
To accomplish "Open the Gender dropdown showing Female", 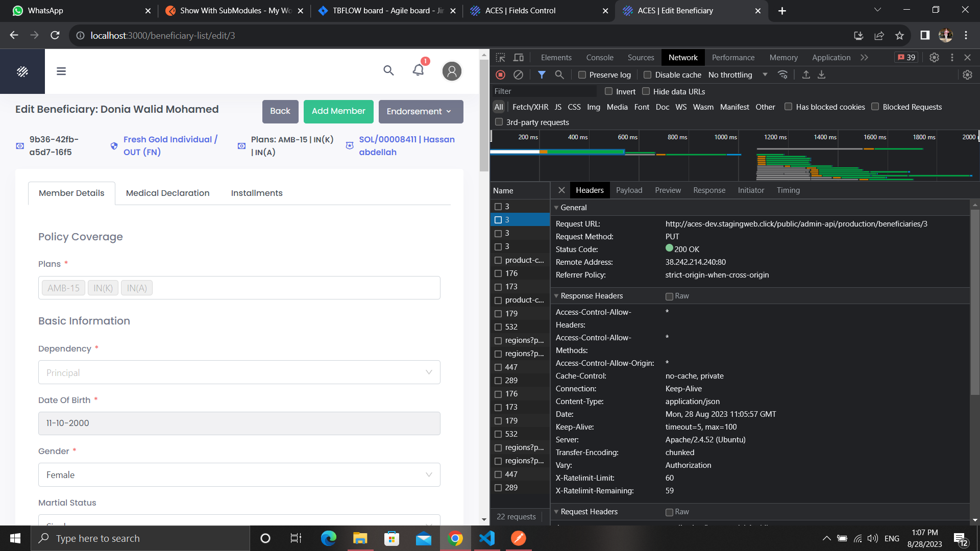I will click(239, 475).
